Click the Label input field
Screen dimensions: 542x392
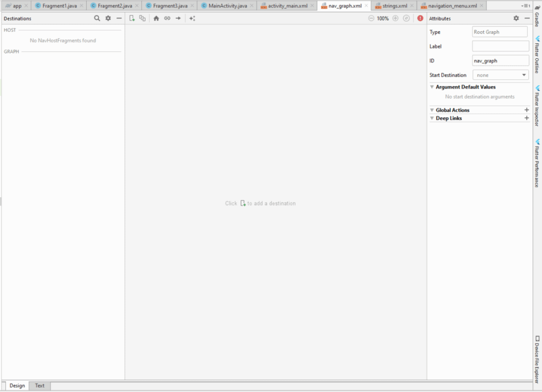(500, 47)
